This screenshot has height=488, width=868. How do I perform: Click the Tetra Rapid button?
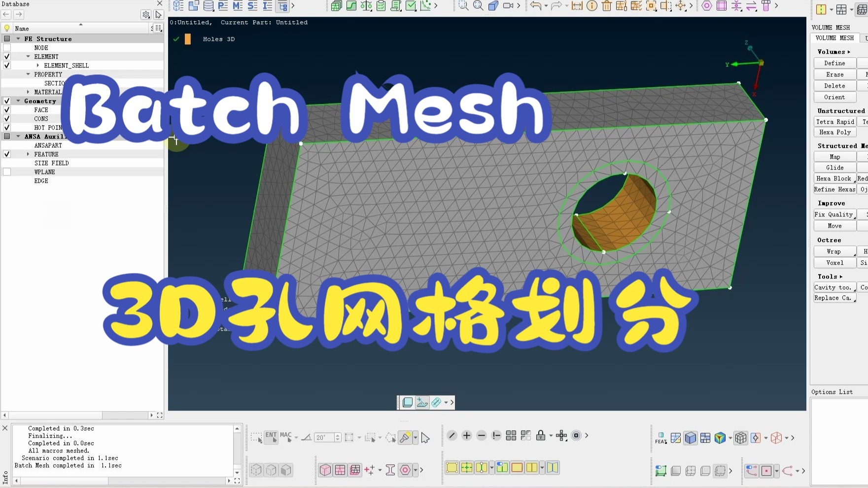(x=834, y=122)
